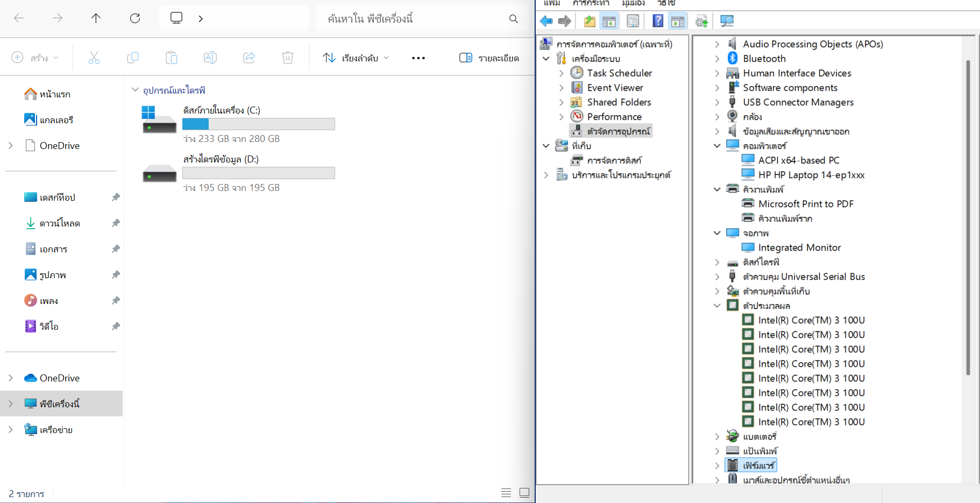
Task: Open the การกระทำ action menu
Action: click(591, 3)
